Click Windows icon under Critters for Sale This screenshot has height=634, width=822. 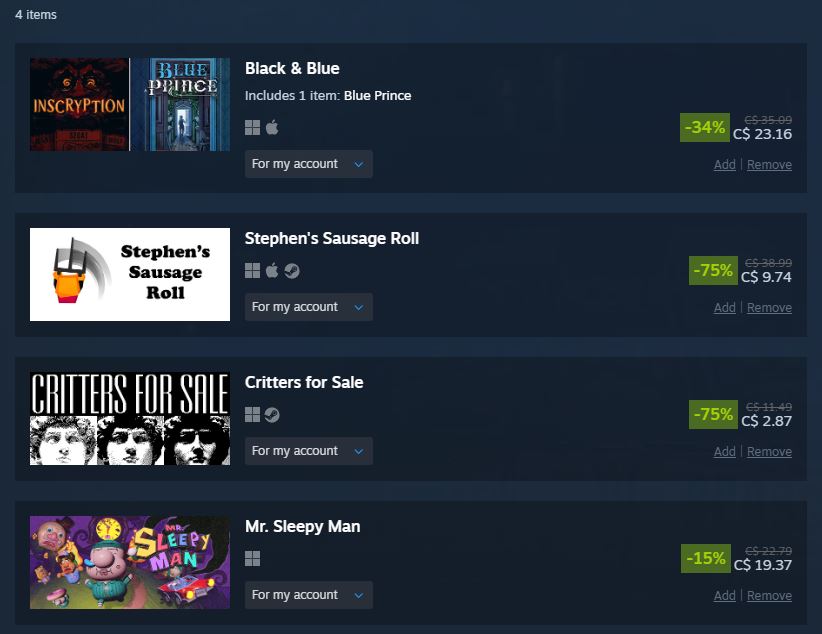(x=252, y=415)
